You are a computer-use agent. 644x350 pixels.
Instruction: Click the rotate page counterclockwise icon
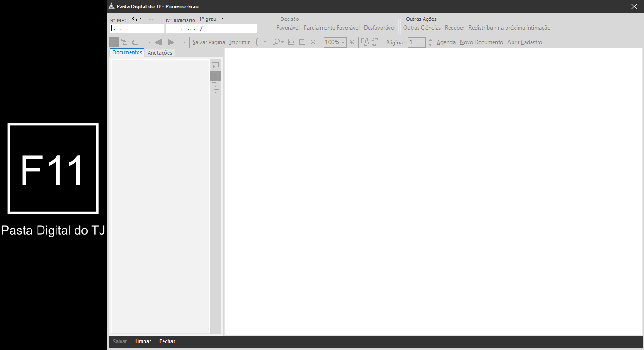pos(375,42)
